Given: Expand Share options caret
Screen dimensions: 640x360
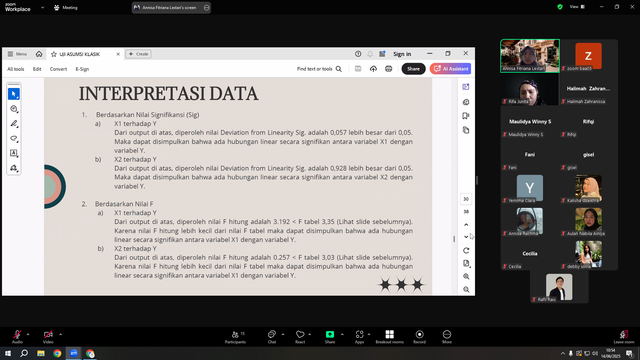Looking at the screenshot, I should (x=342, y=334).
